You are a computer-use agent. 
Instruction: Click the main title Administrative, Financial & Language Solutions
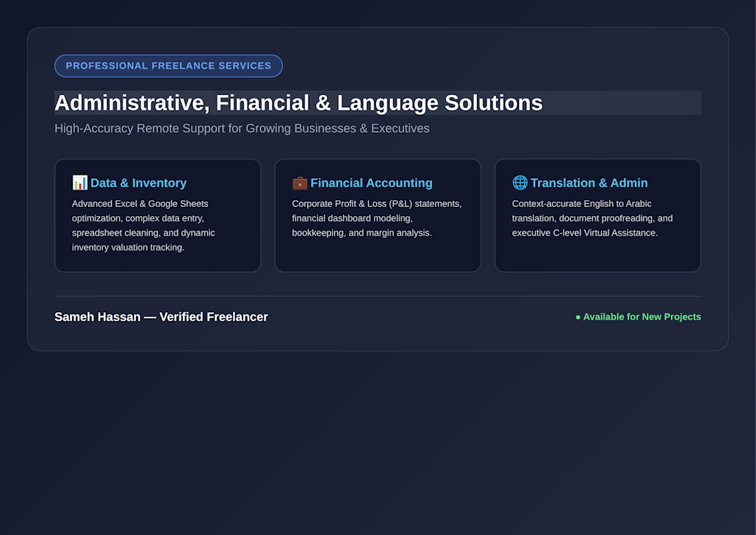pyautogui.click(x=298, y=102)
